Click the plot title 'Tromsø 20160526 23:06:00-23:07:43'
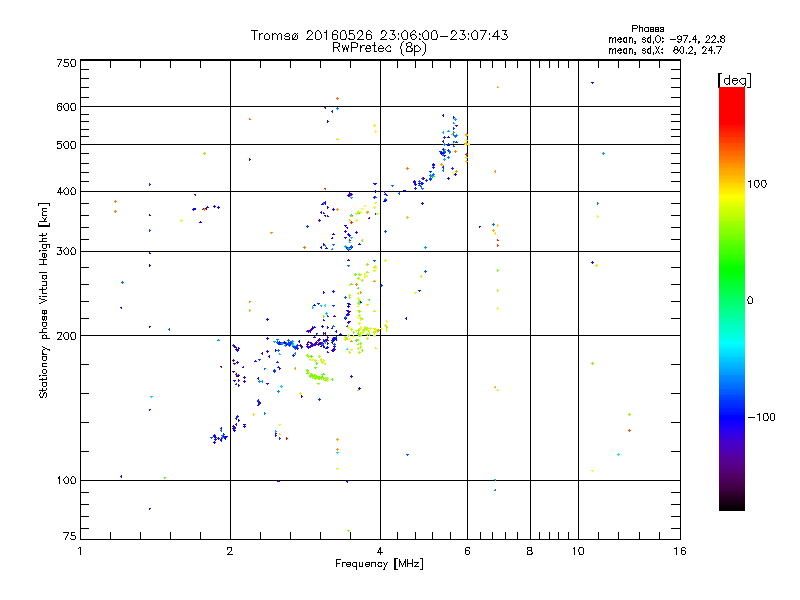 379,35
